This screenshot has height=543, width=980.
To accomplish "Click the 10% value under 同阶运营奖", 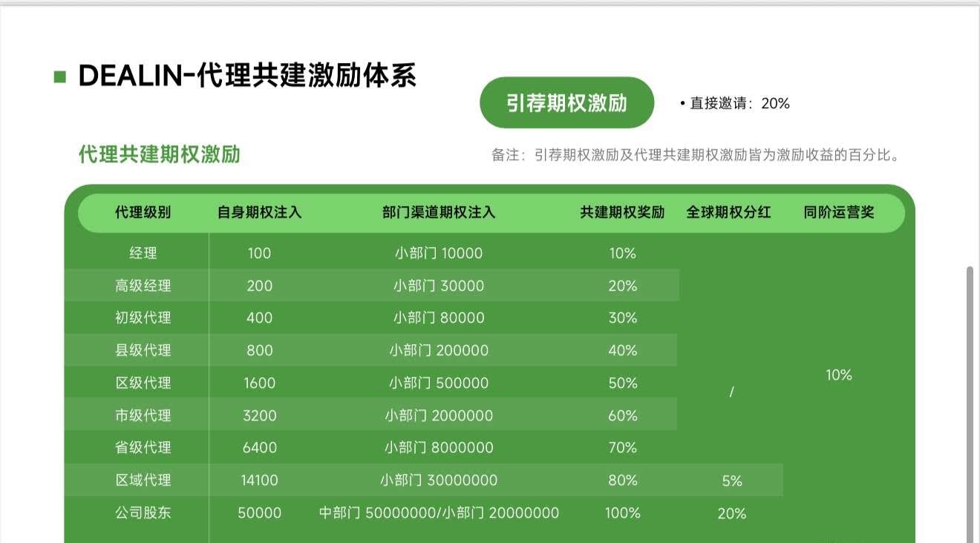I will 839,375.
